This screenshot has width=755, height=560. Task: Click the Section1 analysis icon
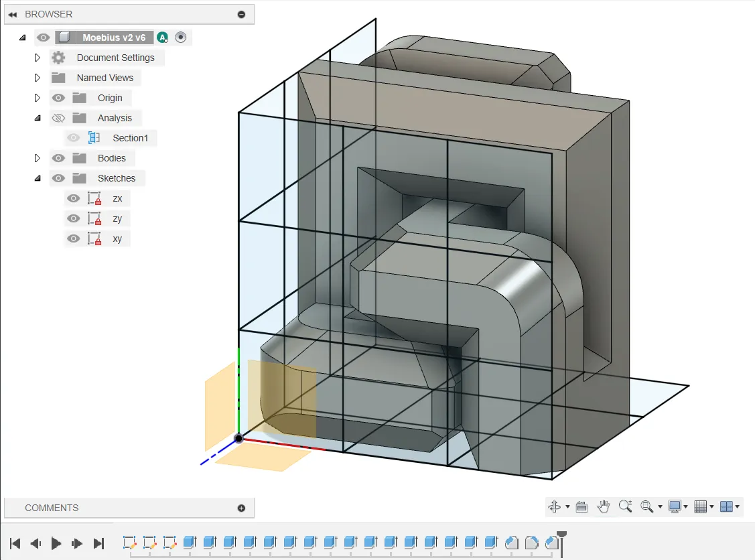tap(94, 138)
